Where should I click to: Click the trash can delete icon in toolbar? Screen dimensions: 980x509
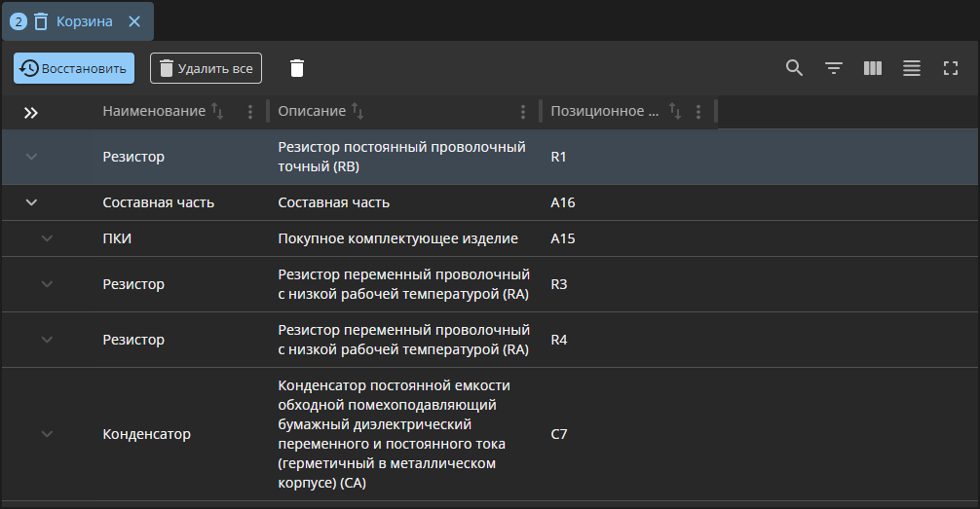[297, 68]
